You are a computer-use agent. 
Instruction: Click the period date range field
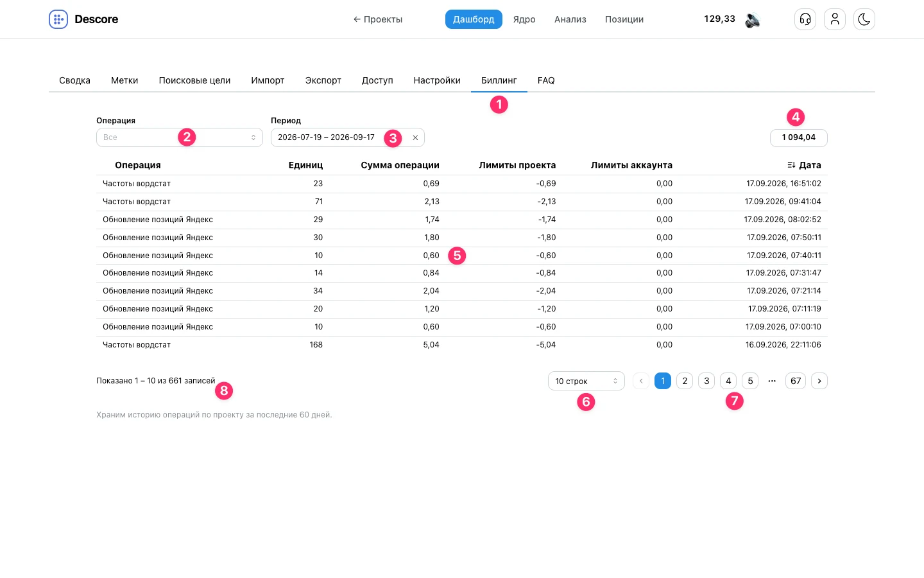pyautogui.click(x=348, y=137)
